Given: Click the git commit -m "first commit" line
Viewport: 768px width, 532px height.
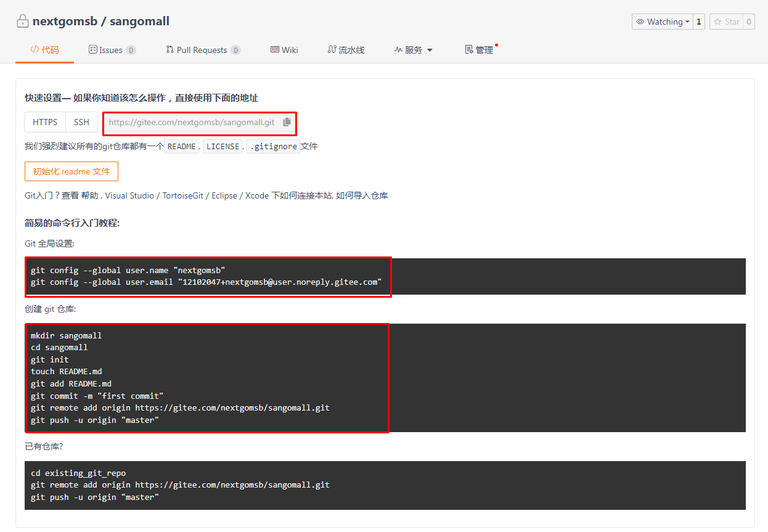Looking at the screenshot, I should (97, 396).
